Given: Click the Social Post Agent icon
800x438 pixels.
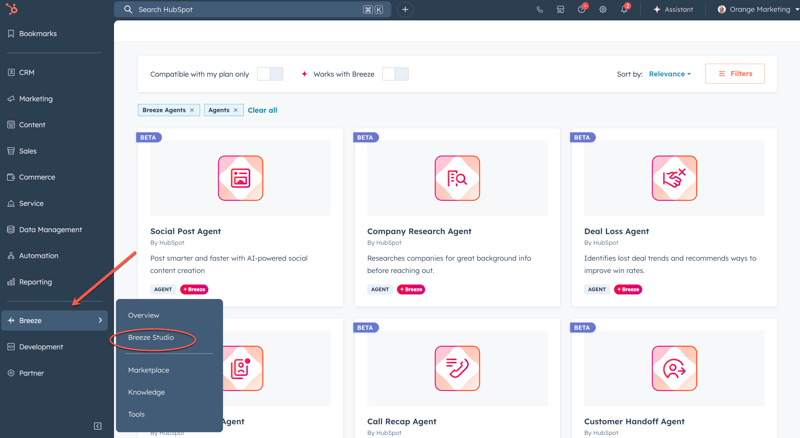Looking at the screenshot, I should (x=240, y=178).
